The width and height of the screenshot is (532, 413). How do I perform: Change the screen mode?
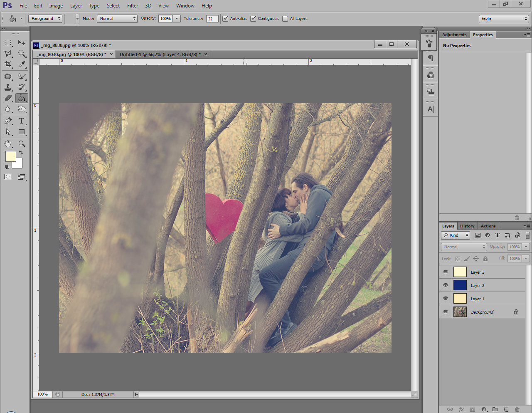tap(22, 177)
